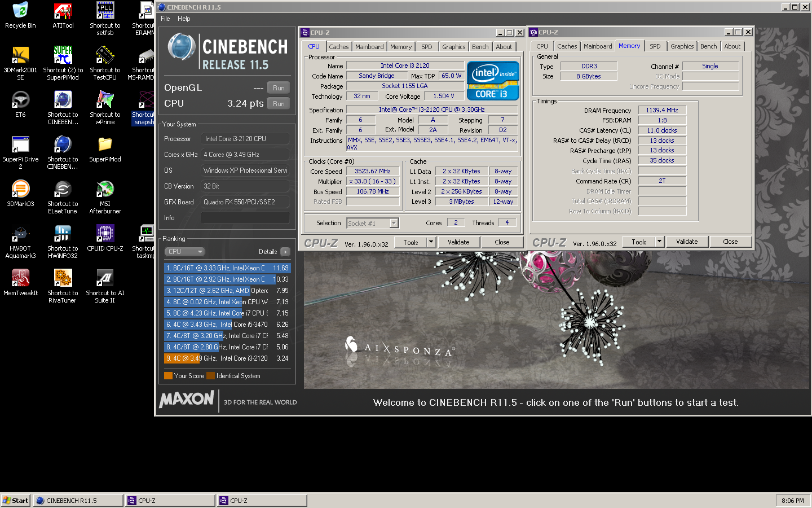Expand the Socket #1 selection dropdown
The image size is (812, 508).
394,224
